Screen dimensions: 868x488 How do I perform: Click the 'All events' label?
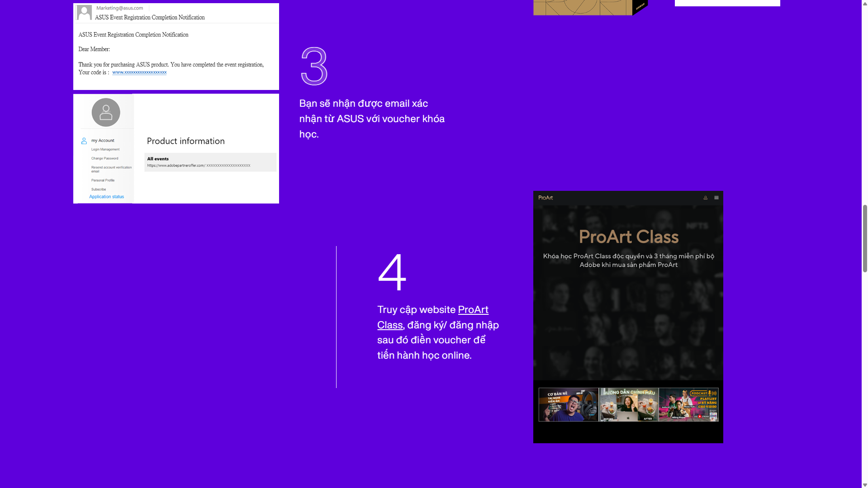tap(158, 159)
